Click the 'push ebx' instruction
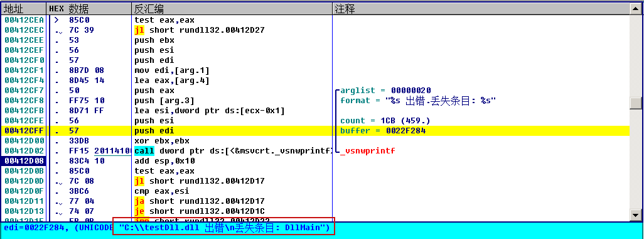This screenshot has height=239, width=644. click(154, 40)
